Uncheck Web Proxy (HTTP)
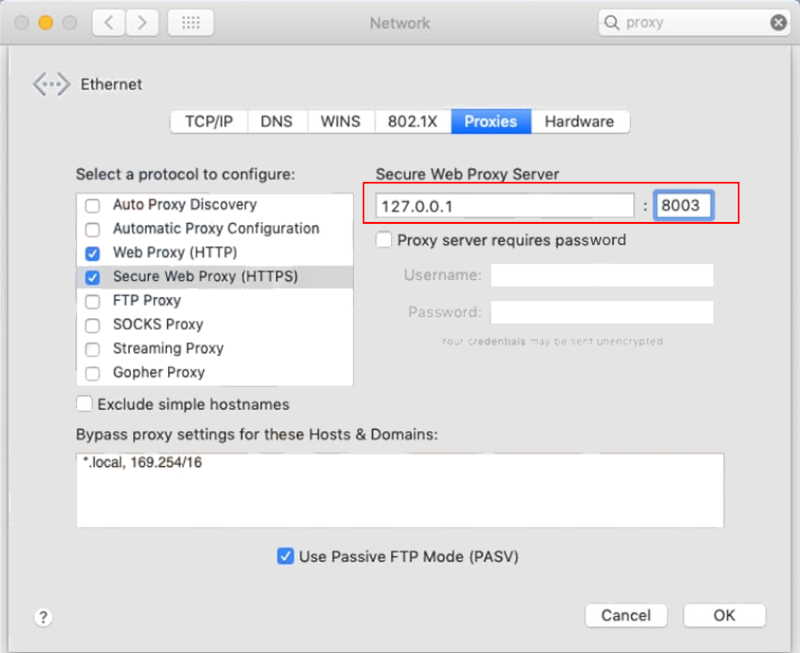 [x=92, y=254]
